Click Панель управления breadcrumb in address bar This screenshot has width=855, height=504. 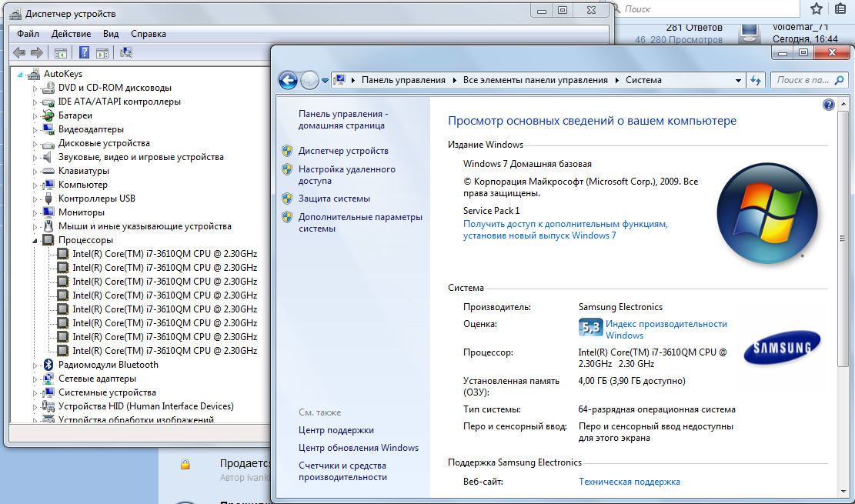pos(403,80)
